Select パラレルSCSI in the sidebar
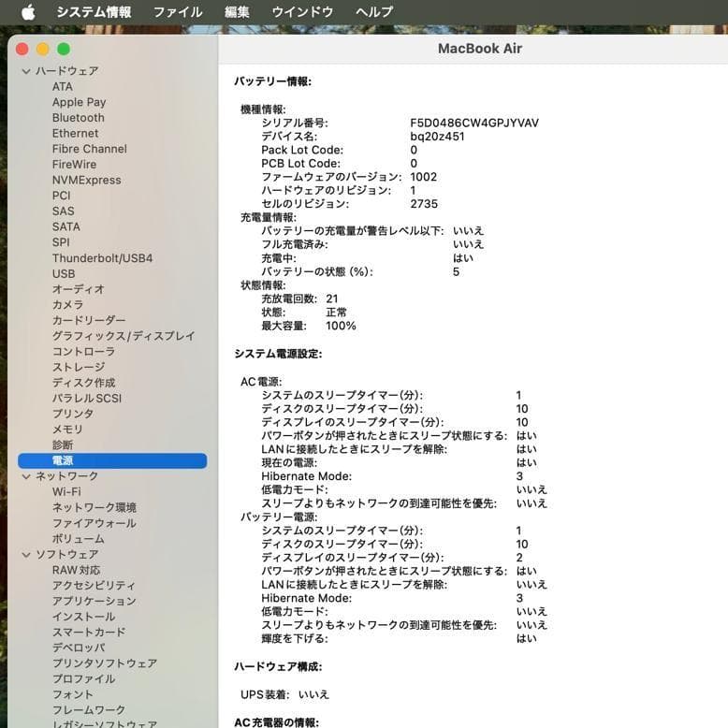This screenshot has height=728, width=728. pos(87,398)
